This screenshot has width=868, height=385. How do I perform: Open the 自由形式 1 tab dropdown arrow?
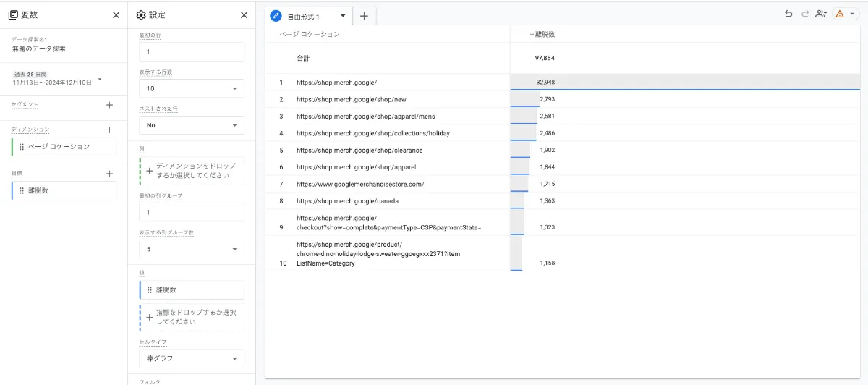point(342,16)
